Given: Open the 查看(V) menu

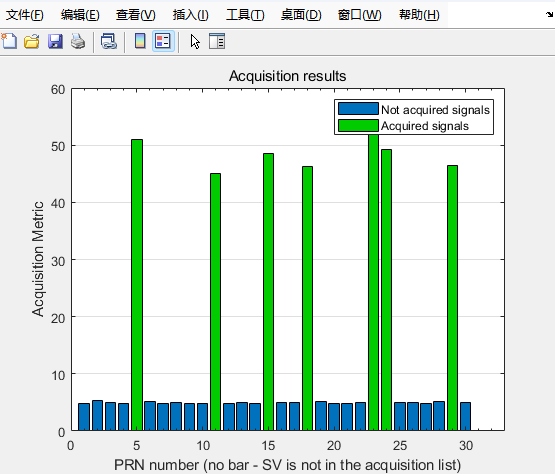Looking at the screenshot, I should click(136, 15).
